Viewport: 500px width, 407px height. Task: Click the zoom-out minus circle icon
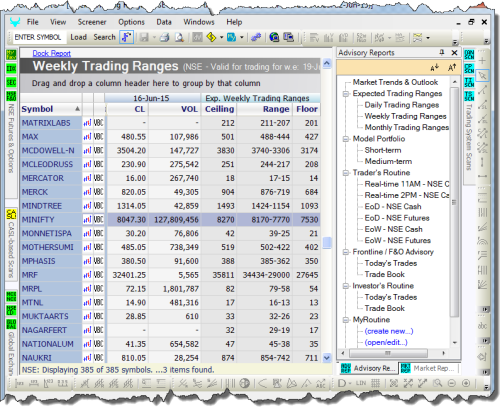(x=452, y=383)
